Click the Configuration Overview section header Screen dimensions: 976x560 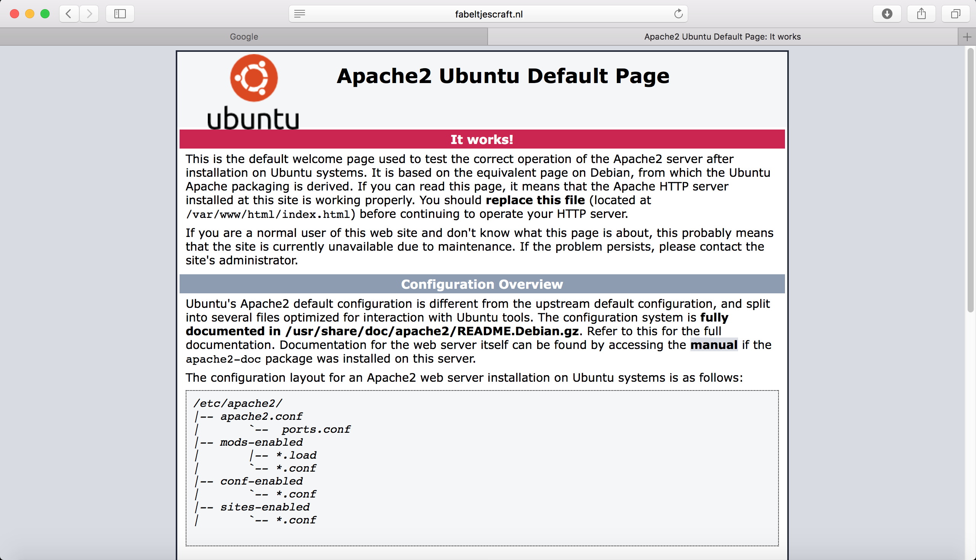coord(482,284)
